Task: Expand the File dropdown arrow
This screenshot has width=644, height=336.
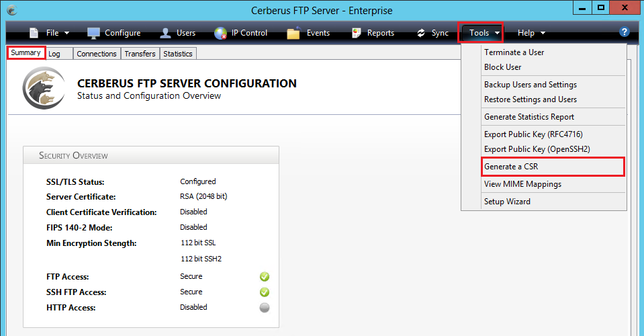Action: (66, 33)
